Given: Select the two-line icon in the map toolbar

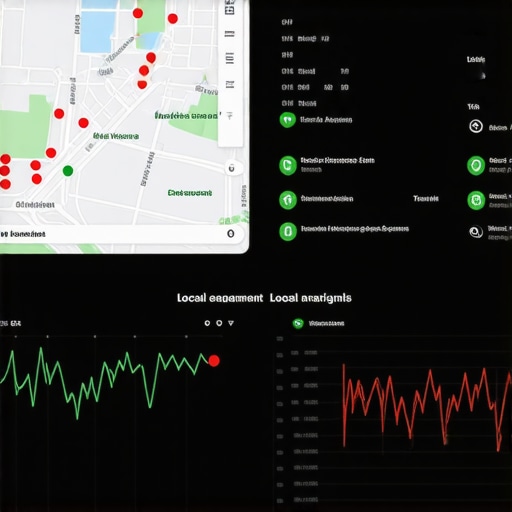Looking at the screenshot, I should coord(230,34).
